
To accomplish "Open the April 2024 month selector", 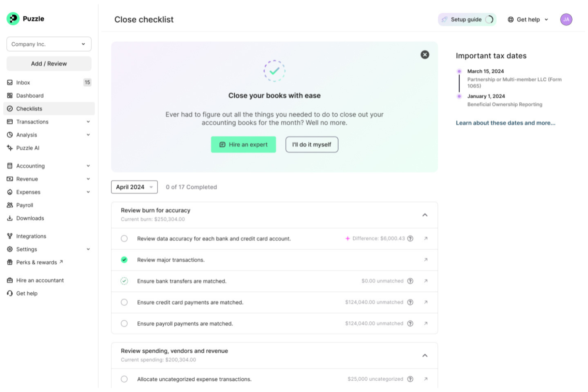I will click(134, 187).
